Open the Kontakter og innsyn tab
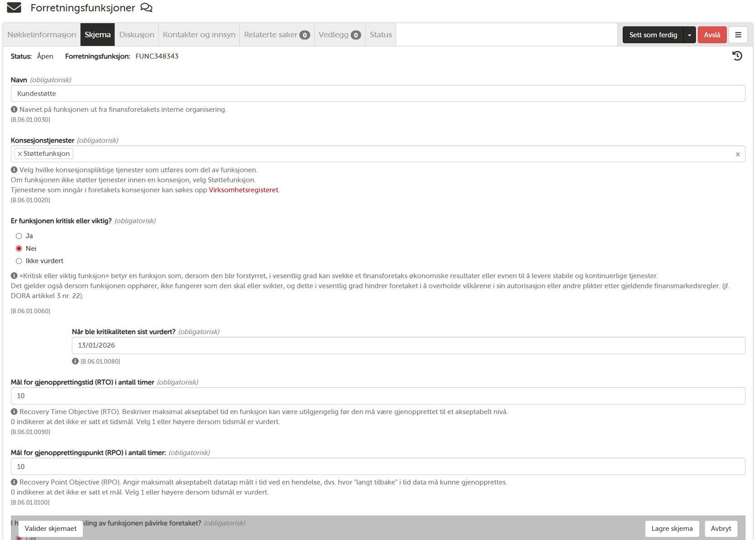The height and width of the screenshot is (540, 756). click(199, 35)
